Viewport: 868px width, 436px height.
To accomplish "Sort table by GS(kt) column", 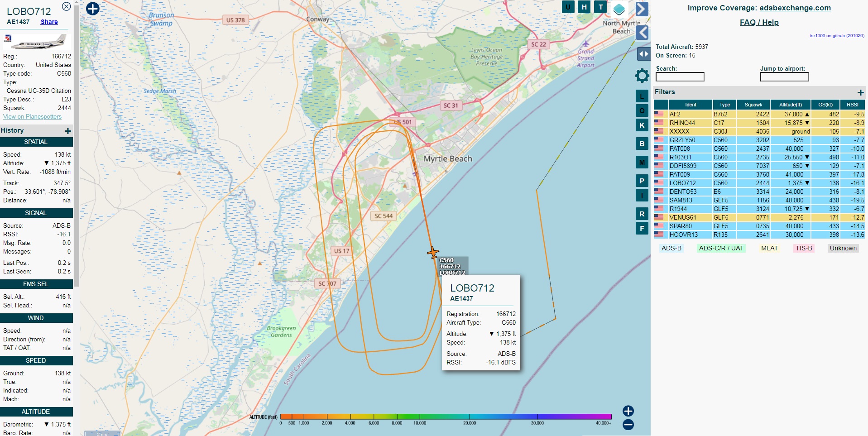I will tap(825, 105).
